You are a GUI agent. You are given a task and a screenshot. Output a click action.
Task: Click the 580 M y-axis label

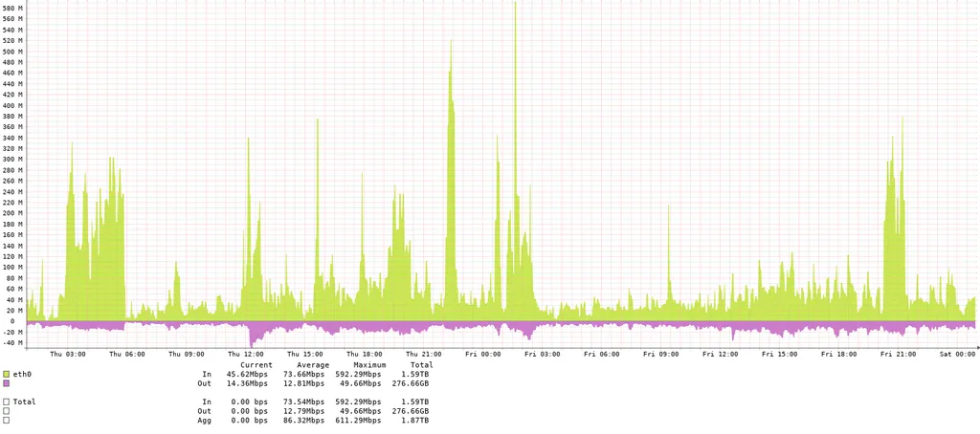(12, 9)
